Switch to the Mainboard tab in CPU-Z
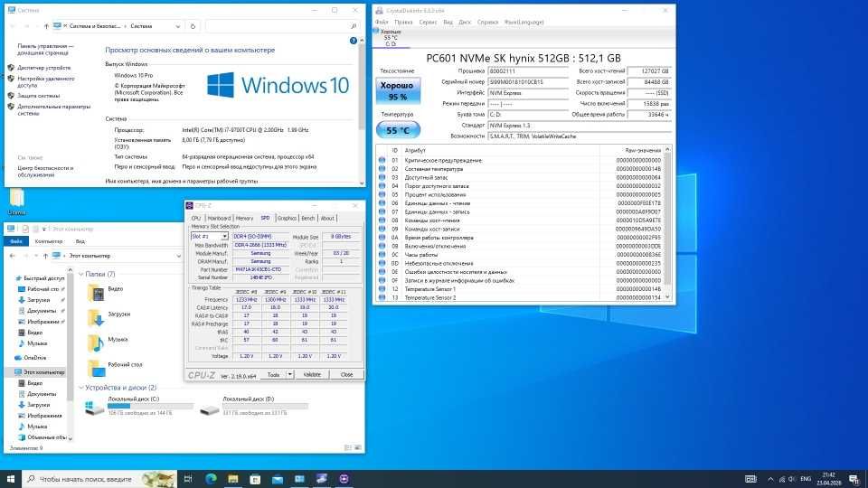This screenshot has width=868, height=488. tap(219, 218)
